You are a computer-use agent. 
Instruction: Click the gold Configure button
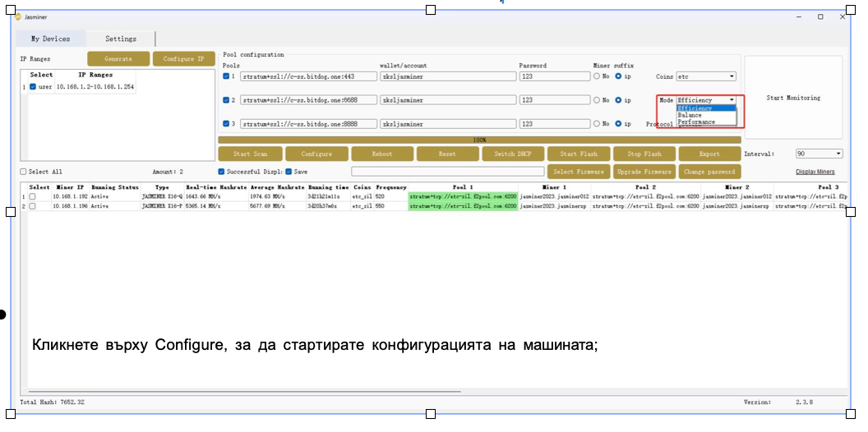pyautogui.click(x=316, y=154)
